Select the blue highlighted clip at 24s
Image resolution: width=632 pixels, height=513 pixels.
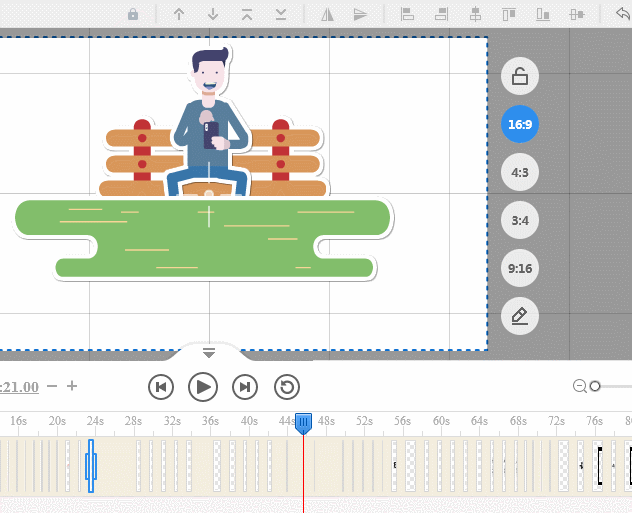coord(91,466)
